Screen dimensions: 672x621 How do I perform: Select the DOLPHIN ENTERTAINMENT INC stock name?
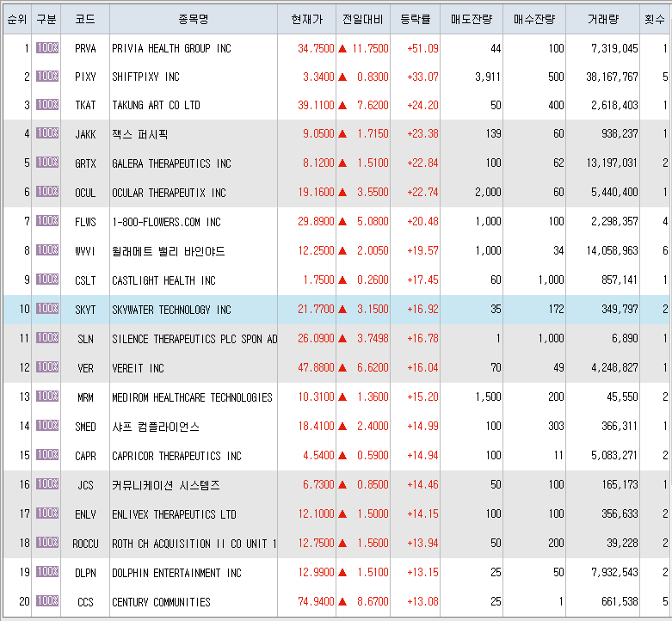click(x=176, y=573)
